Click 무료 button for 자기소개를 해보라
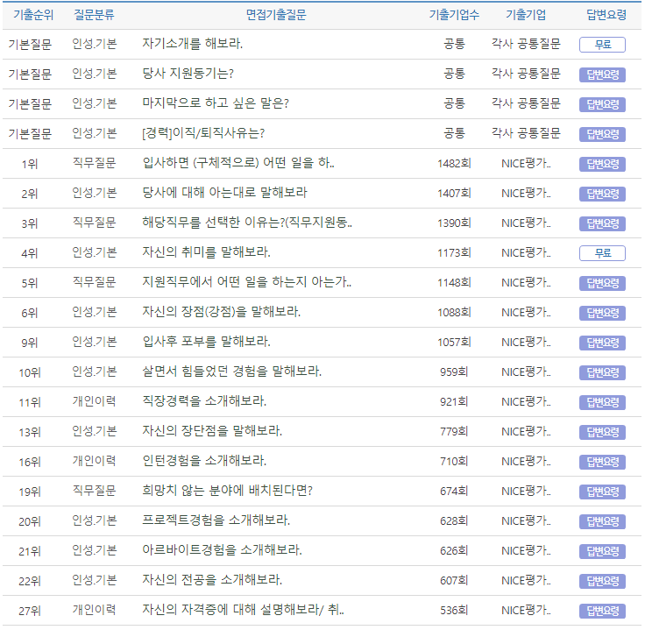Image resolution: width=645 pixels, height=644 pixels. tap(602, 45)
